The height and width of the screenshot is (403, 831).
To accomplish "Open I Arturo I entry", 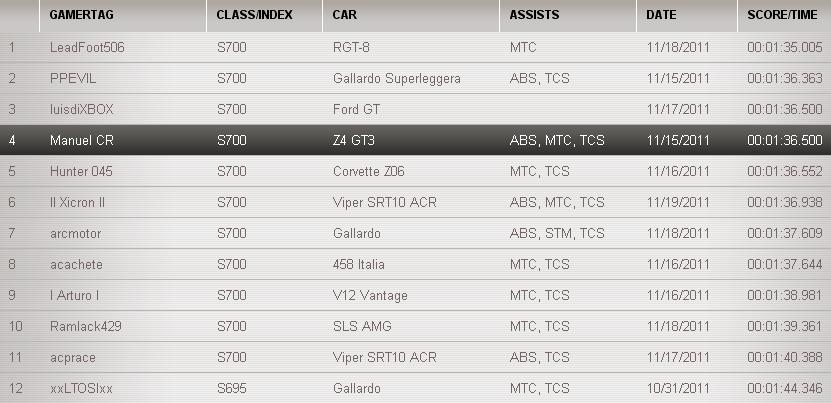I will (x=74, y=295).
